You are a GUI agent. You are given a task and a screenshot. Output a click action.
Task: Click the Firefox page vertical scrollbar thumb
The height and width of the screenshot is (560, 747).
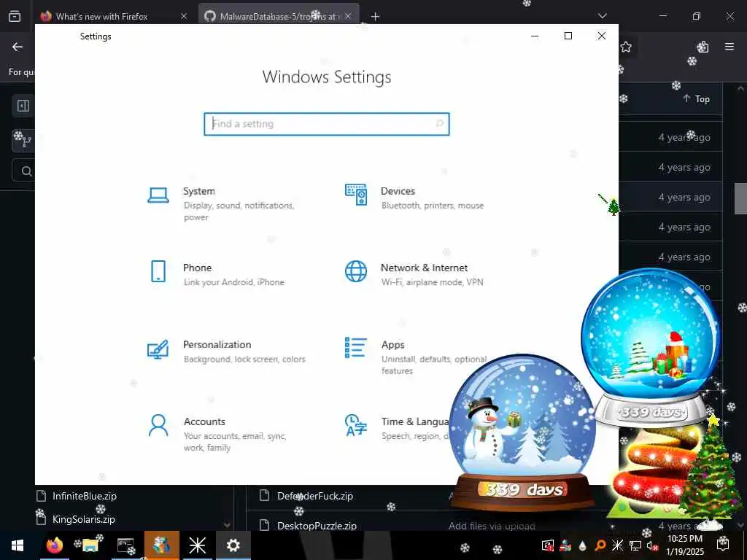741,198
